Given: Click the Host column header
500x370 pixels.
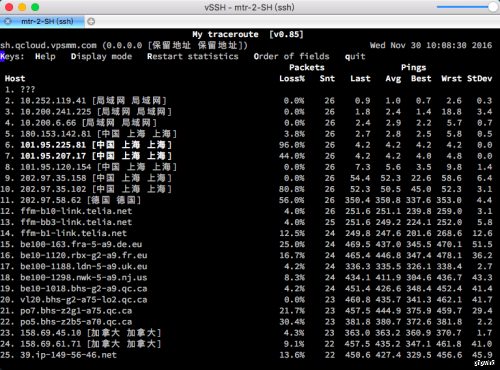Looking at the screenshot, I should tap(15, 79).
